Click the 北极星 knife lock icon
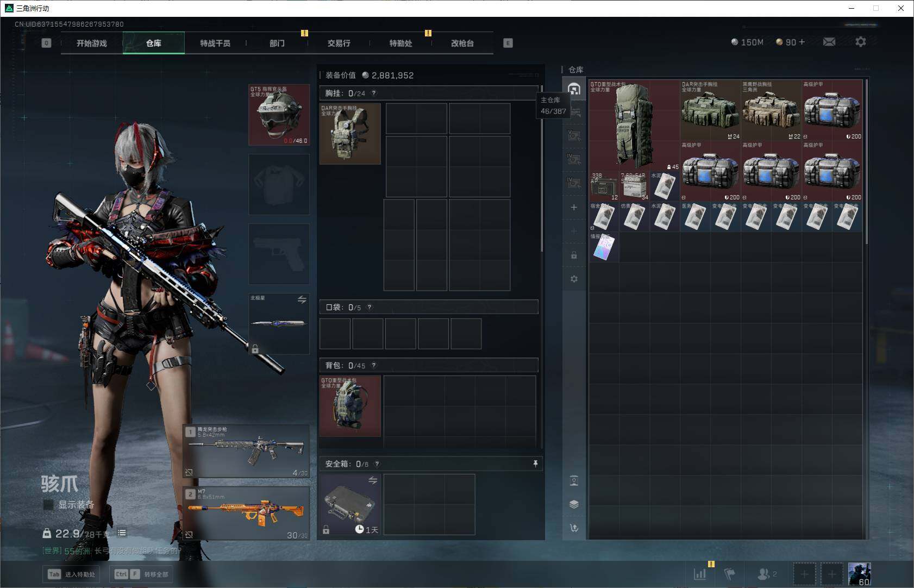Screen dimensions: 914x588 tap(255, 348)
